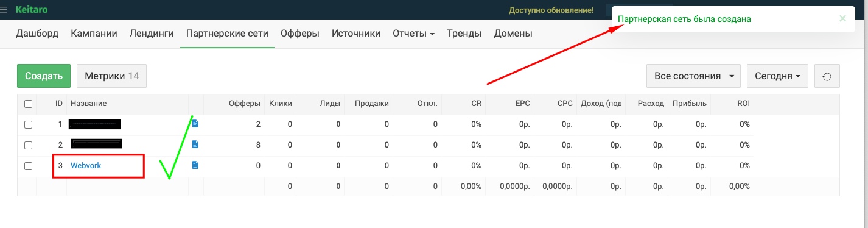
Task: Open the notes icon for network ID 1
Action: tap(195, 124)
